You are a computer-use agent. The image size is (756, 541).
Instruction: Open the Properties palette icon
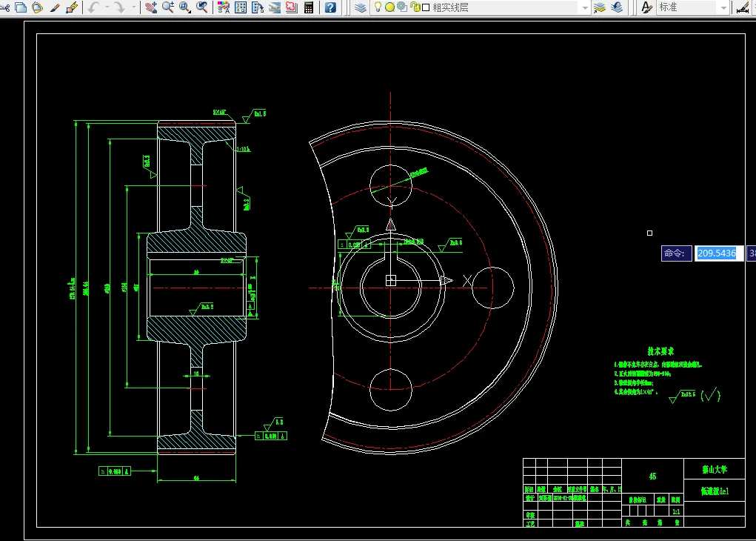pos(224,7)
